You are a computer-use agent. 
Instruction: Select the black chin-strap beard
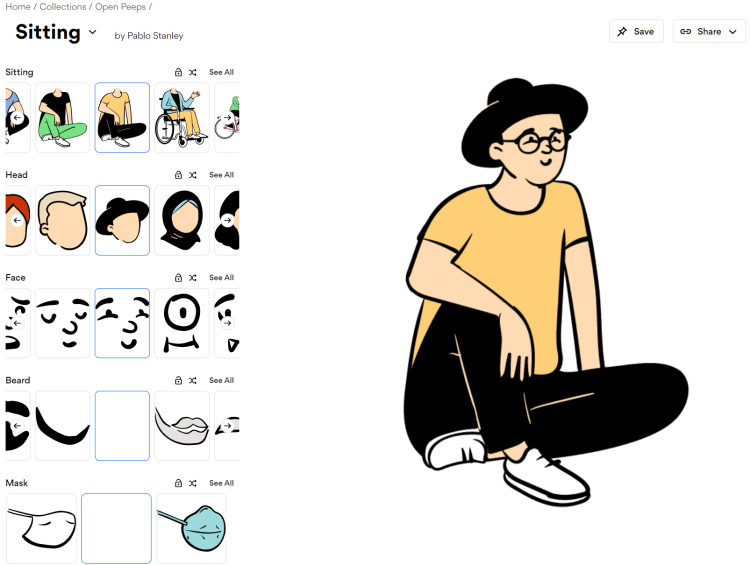tap(63, 426)
